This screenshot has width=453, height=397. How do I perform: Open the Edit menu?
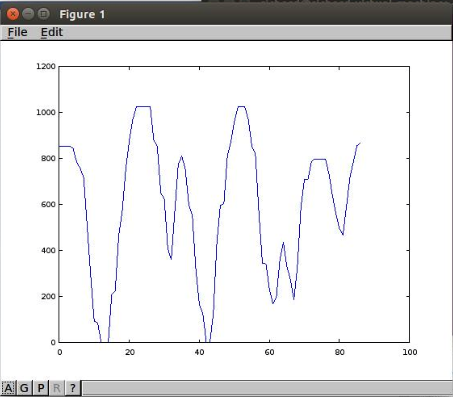click(x=52, y=32)
